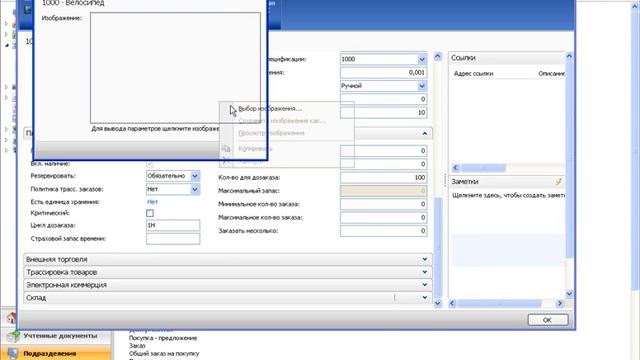The image size is (640, 360).
Task: Click the field containing 0,001
Action: pos(383,73)
